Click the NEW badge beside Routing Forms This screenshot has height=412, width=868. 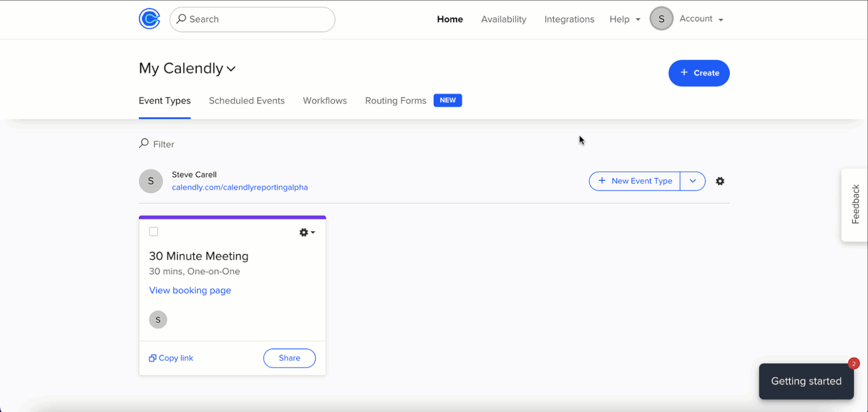(x=447, y=100)
